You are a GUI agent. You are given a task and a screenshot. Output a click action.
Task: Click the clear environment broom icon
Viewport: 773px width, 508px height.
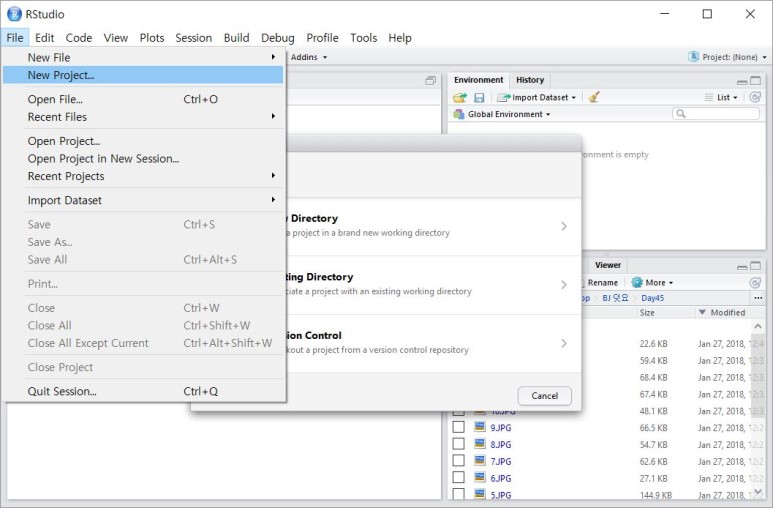[594, 97]
